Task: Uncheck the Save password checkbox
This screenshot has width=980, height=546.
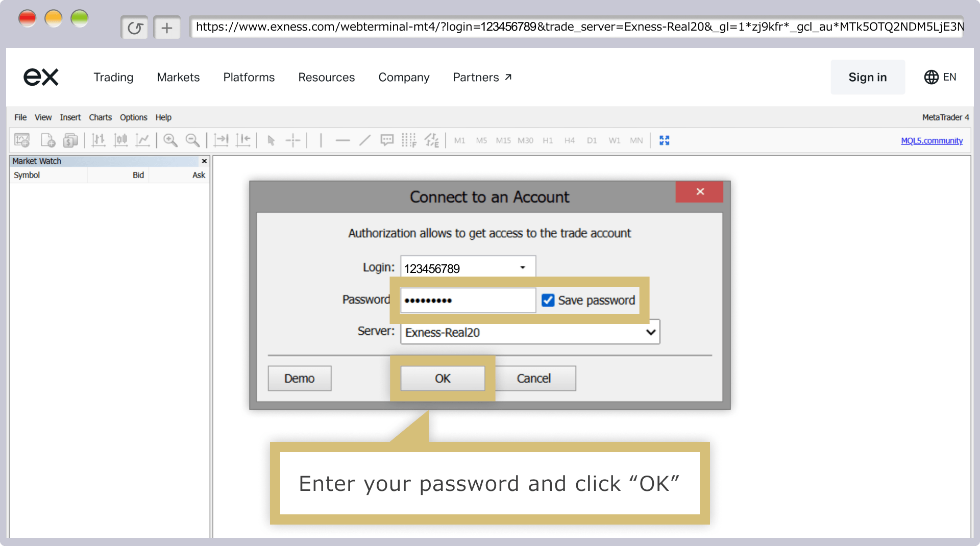Action: pos(548,301)
